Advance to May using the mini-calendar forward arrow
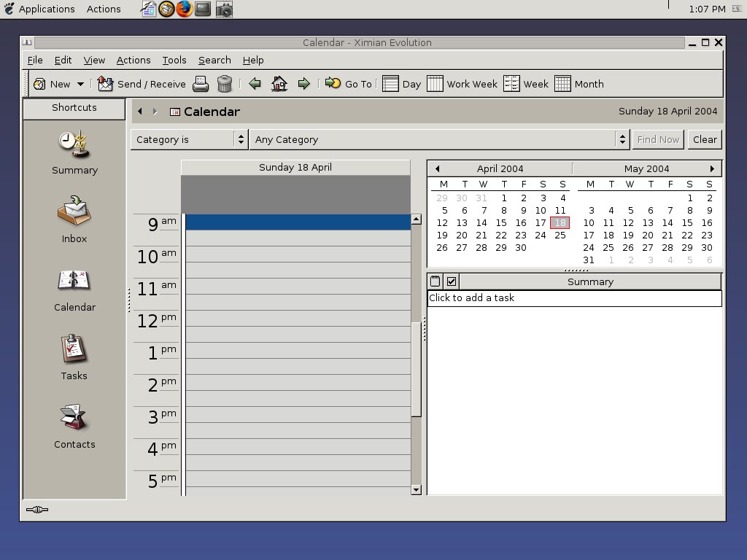The width and height of the screenshot is (747, 560). [x=712, y=168]
